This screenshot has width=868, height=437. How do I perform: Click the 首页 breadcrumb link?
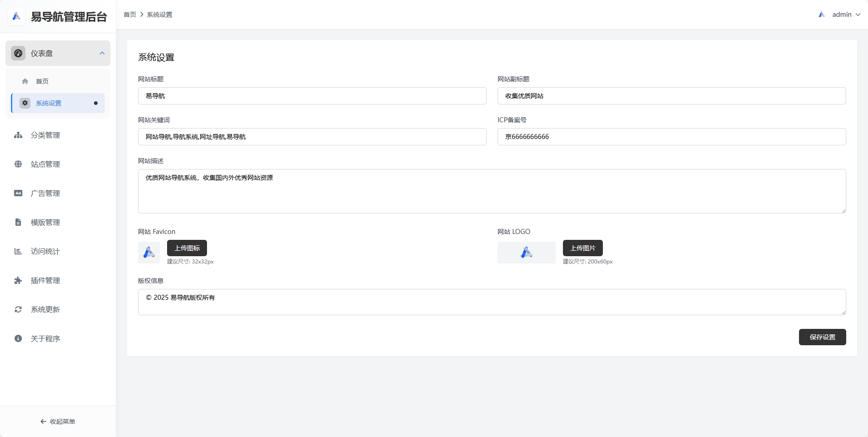coord(130,15)
